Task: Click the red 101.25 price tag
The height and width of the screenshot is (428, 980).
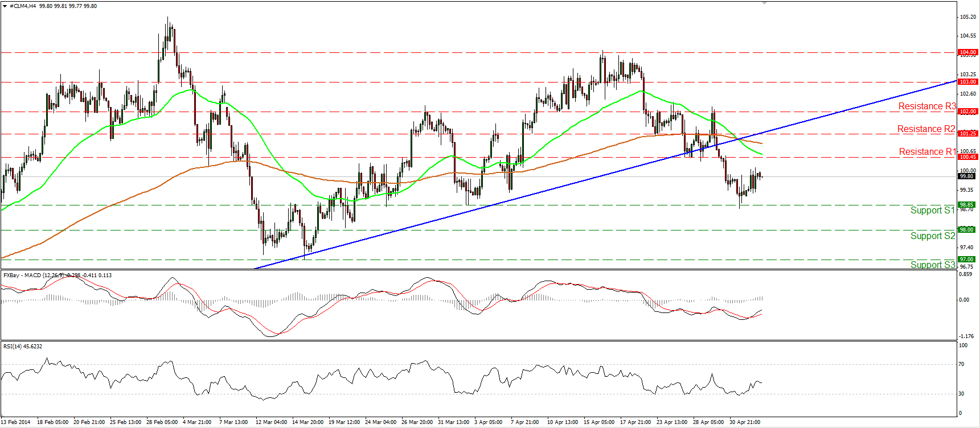Action: pos(967,134)
